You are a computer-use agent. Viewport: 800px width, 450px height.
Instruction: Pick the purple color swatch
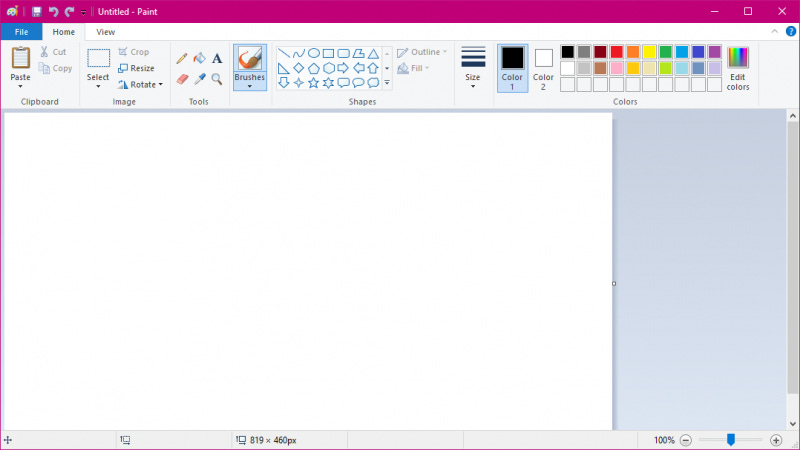(714, 52)
